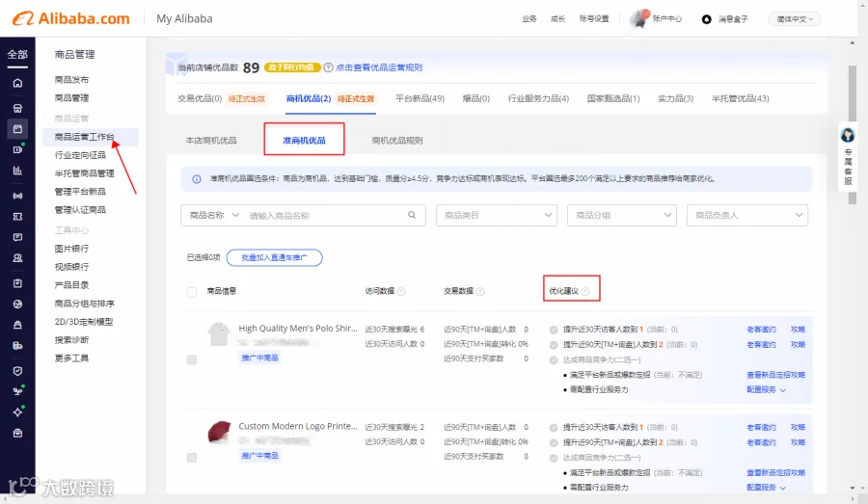Click the 消息盒子 notification icon
Screen dimensions: 868x504
pyautogui.click(x=706, y=19)
